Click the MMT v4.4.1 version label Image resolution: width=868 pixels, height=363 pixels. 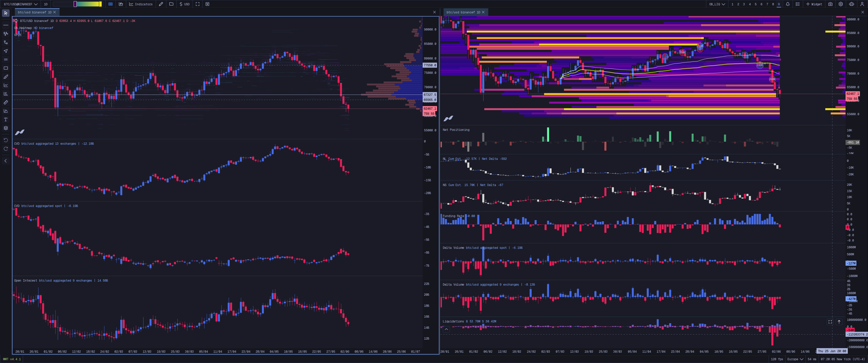[x=12, y=359]
